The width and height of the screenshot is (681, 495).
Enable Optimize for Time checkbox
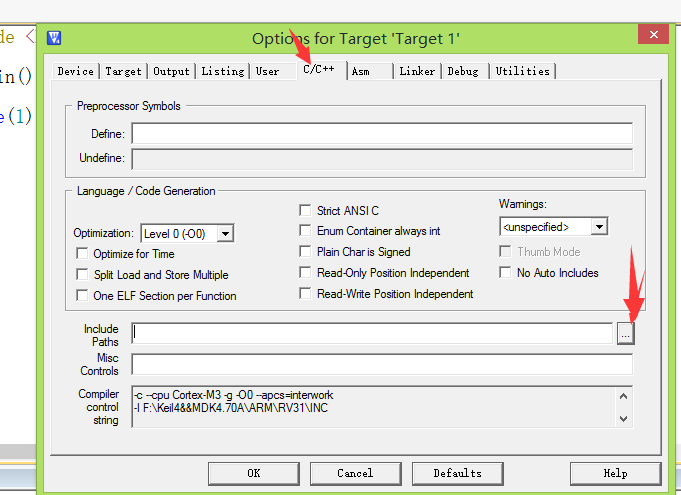click(82, 254)
